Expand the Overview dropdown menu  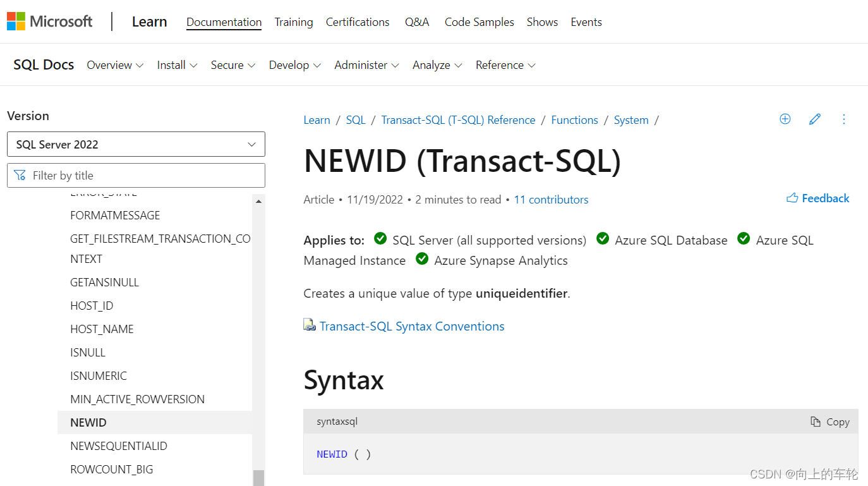tap(115, 65)
